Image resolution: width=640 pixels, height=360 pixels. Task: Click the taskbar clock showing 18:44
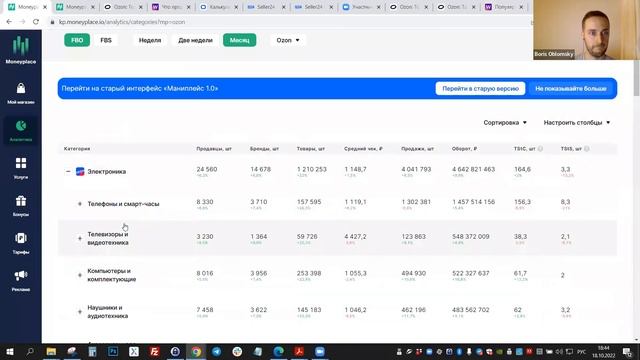(604, 351)
